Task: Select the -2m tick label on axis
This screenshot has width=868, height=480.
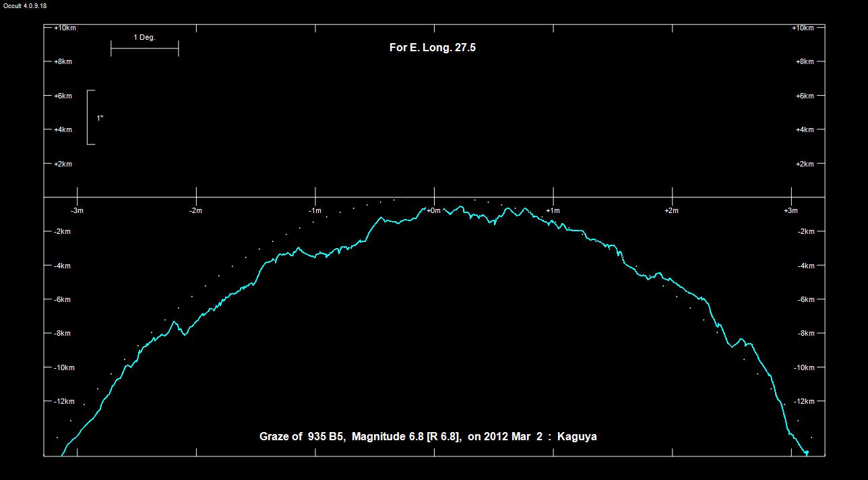Action: pyautogui.click(x=195, y=211)
